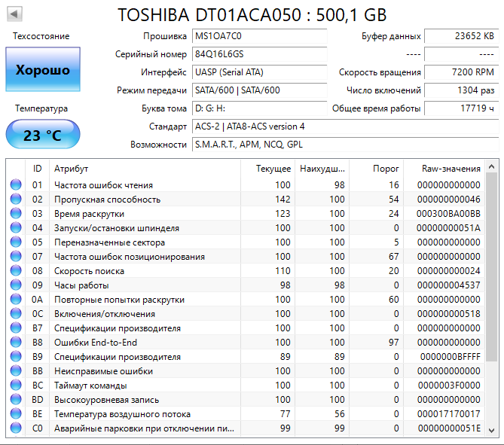The width and height of the screenshot is (504, 445).
Task: Click the buffer size field 23652 KB
Action: [x=462, y=36]
